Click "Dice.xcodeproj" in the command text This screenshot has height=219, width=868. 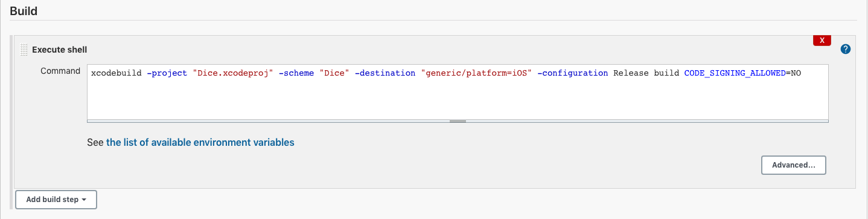pyautogui.click(x=233, y=73)
